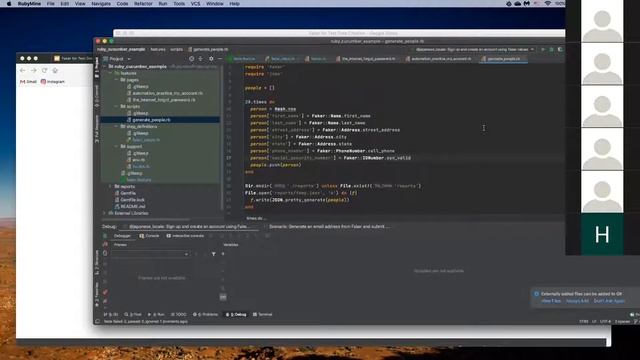Switch to the Interactive console tab
640x360 pixels.
185,236
